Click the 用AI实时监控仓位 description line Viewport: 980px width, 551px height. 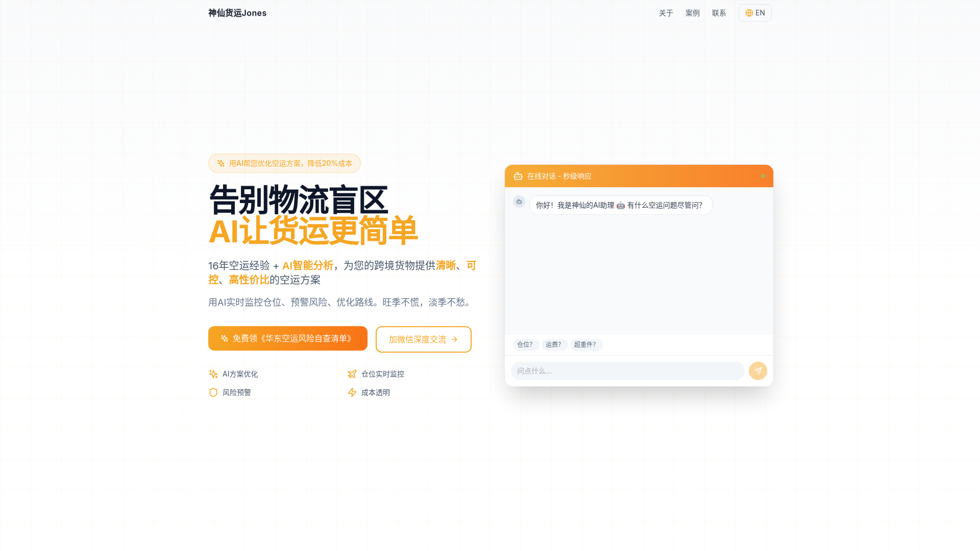(x=340, y=302)
